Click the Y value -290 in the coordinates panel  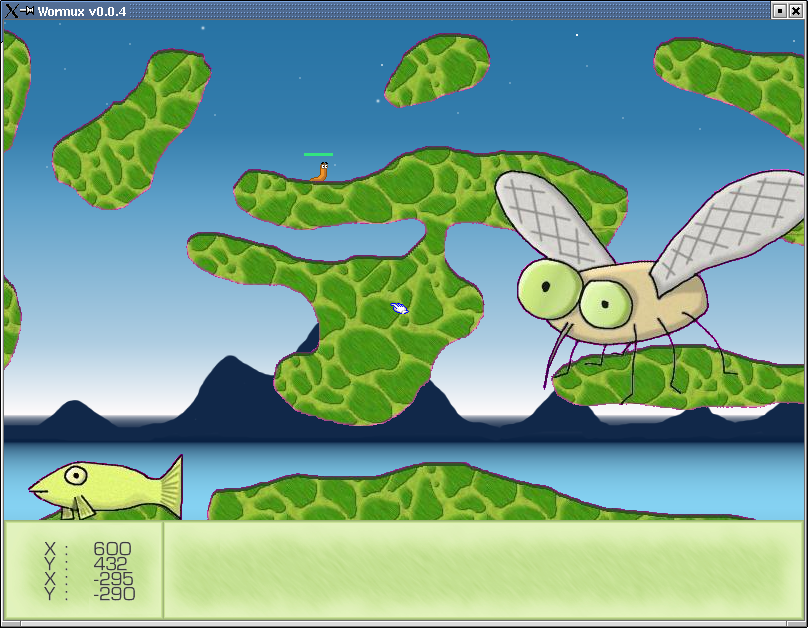coord(112,594)
